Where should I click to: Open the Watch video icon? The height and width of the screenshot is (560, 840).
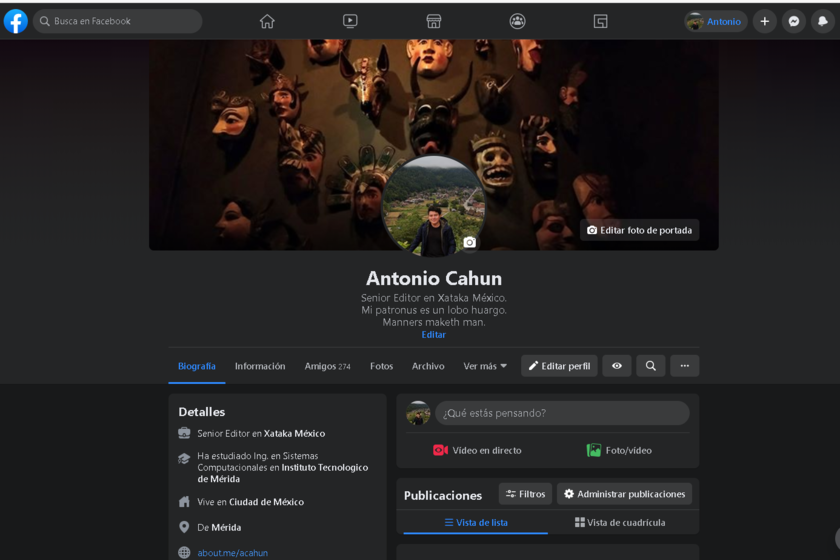350,21
